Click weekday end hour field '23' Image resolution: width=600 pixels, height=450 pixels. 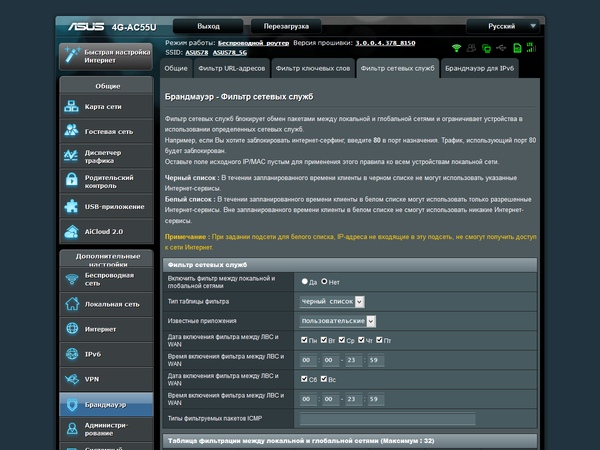tap(354, 360)
